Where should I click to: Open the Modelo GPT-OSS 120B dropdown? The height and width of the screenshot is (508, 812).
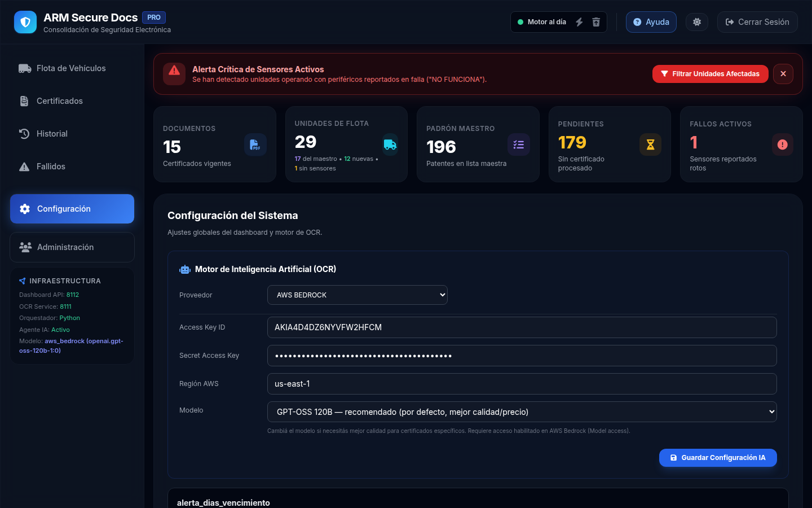click(x=522, y=412)
